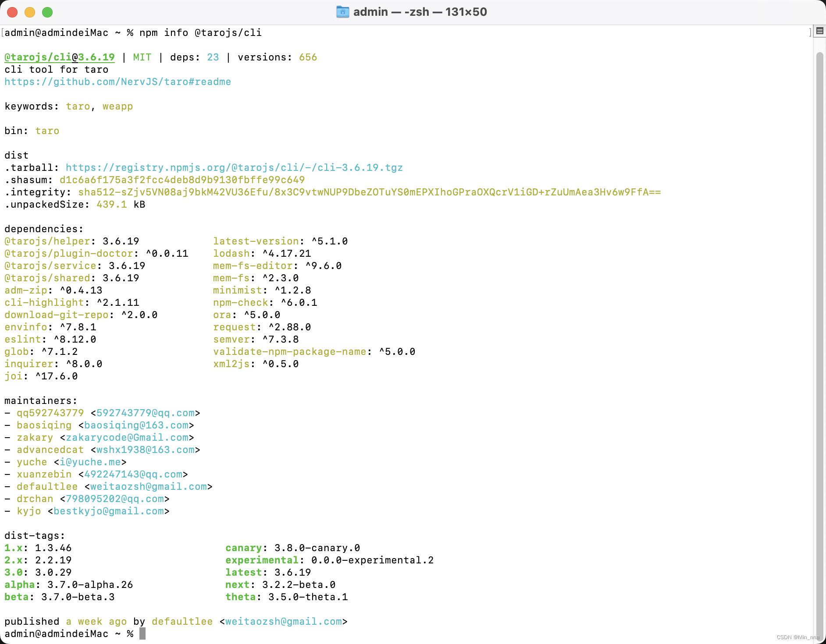Click the sha512 integrity string
The height and width of the screenshot is (644, 826).
pos(370,192)
